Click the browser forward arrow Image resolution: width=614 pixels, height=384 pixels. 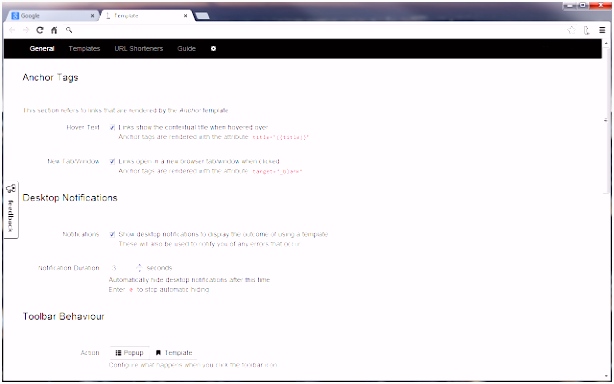coord(26,30)
